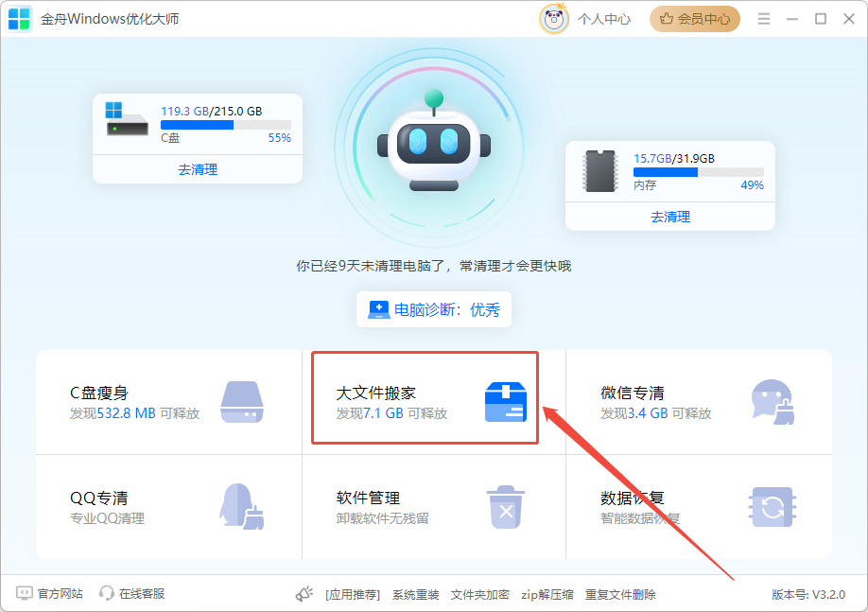Click the C盘 usage progress bar
Image resolution: width=868 pixels, height=612 pixels.
point(226,125)
